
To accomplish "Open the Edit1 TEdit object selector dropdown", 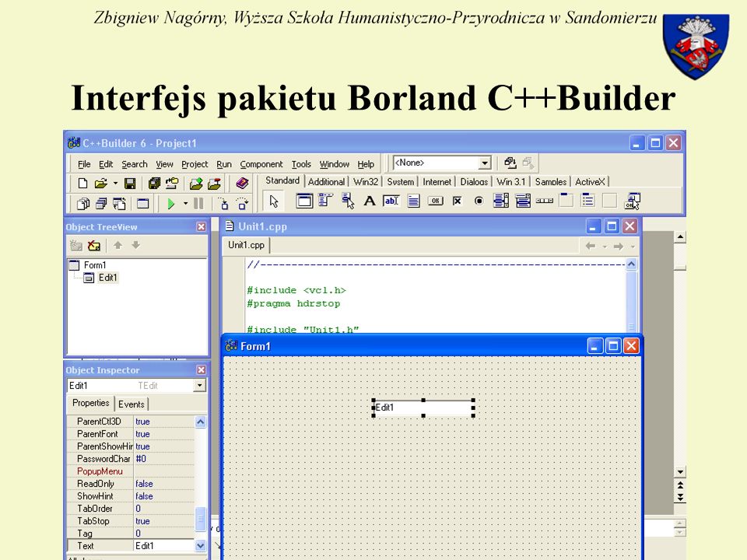I will click(x=200, y=385).
